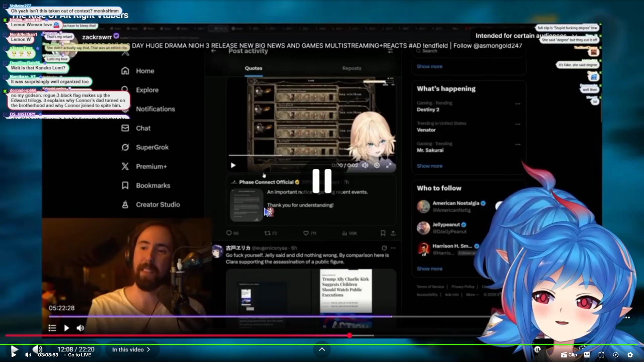
Task: Open the chapter list icon beside 05:22:28 player
Action: click(x=52, y=328)
